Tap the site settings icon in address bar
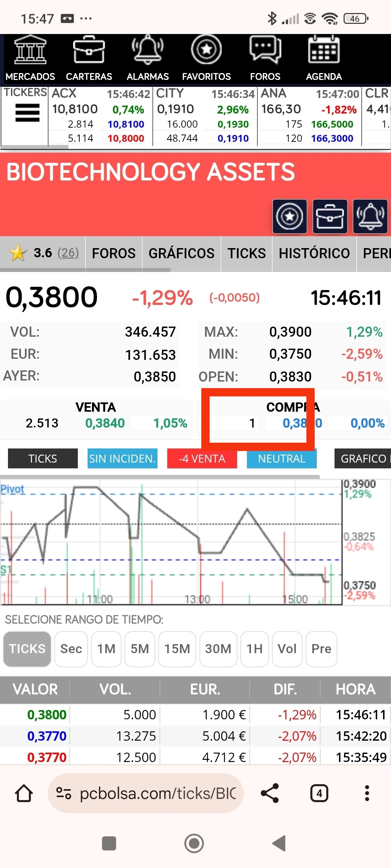 (63, 793)
